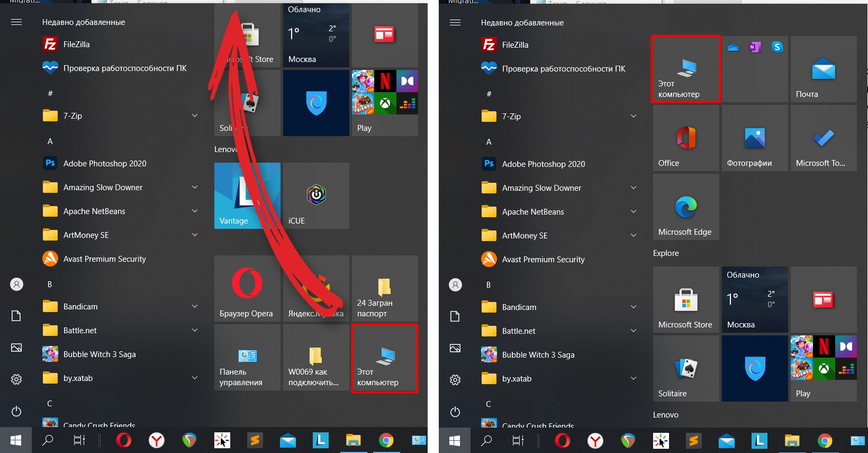This screenshot has width=868, height=453.
Task: Launch the iCUE tile
Action: [316, 196]
